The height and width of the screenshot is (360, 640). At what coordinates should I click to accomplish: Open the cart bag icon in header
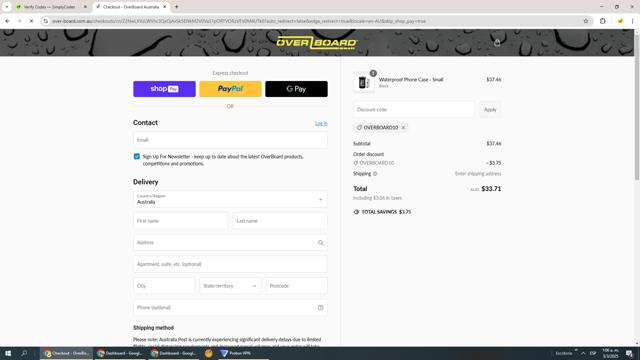[x=497, y=42]
